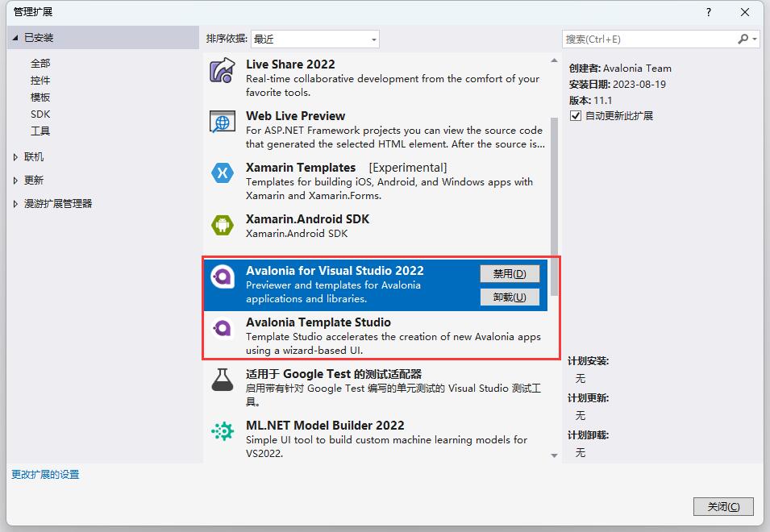Select the 适用于 Google Test 的测试适配器 title
Image resolution: width=770 pixels, height=532 pixels.
pos(334,374)
